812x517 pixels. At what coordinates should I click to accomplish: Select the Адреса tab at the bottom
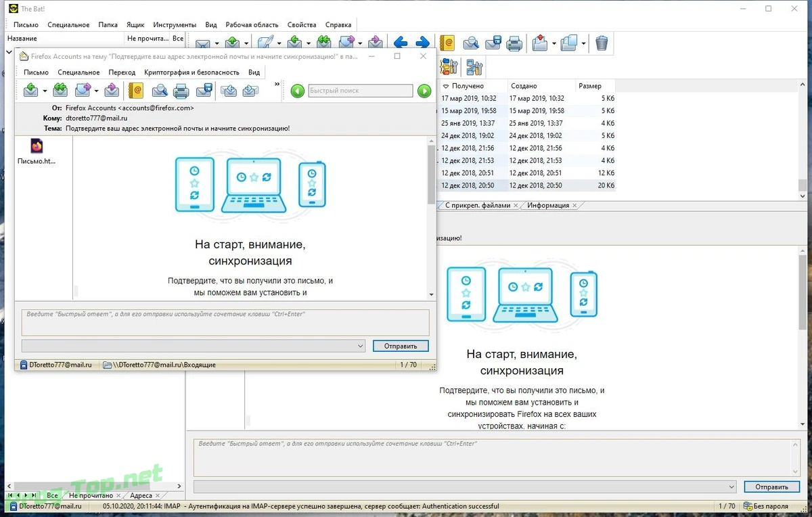pos(141,495)
